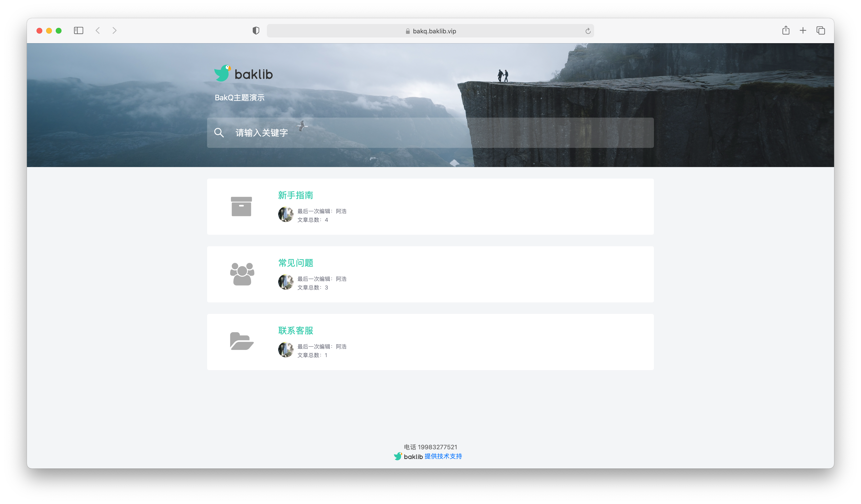The width and height of the screenshot is (861, 504).
Task: Click the open folder icon for 联系客服
Action: pos(242,341)
